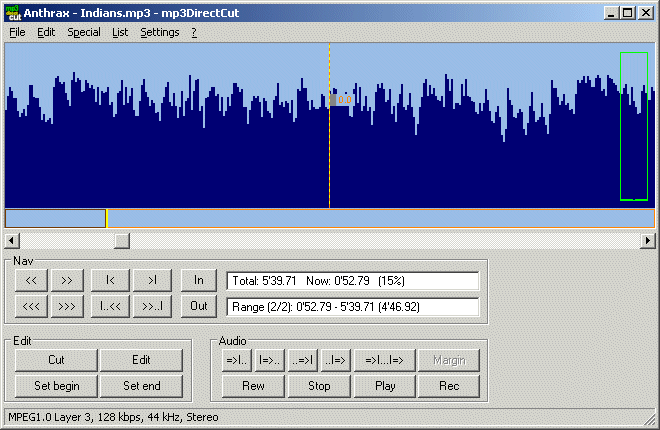Image resolution: width=660 pixels, height=430 pixels.
Task: Maximize the mp3DirectCut window
Action: 627,13
